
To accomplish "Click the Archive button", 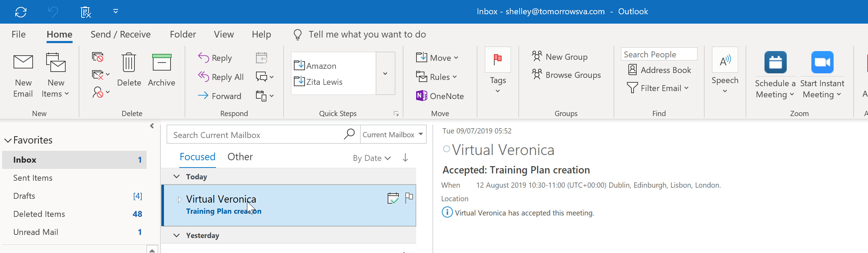I will pos(162,70).
